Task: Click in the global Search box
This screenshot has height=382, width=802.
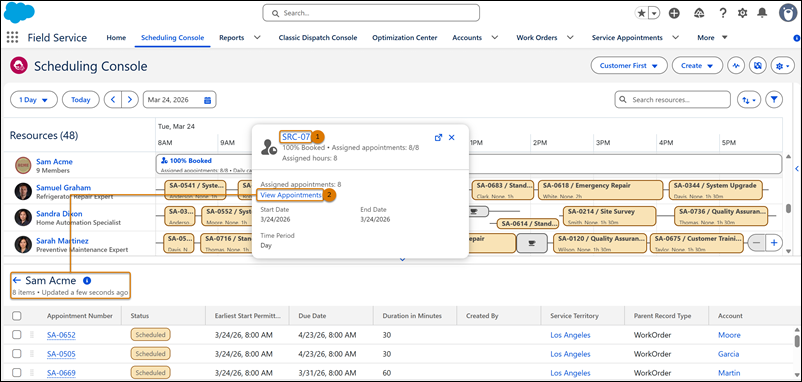Action: click(x=371, y=13)
